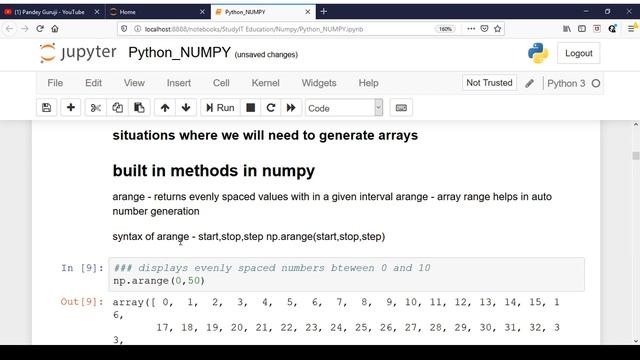Save notebook with the floppy disk icon
This screenshot has width=640, height=360.
click(x=47, y=108)
